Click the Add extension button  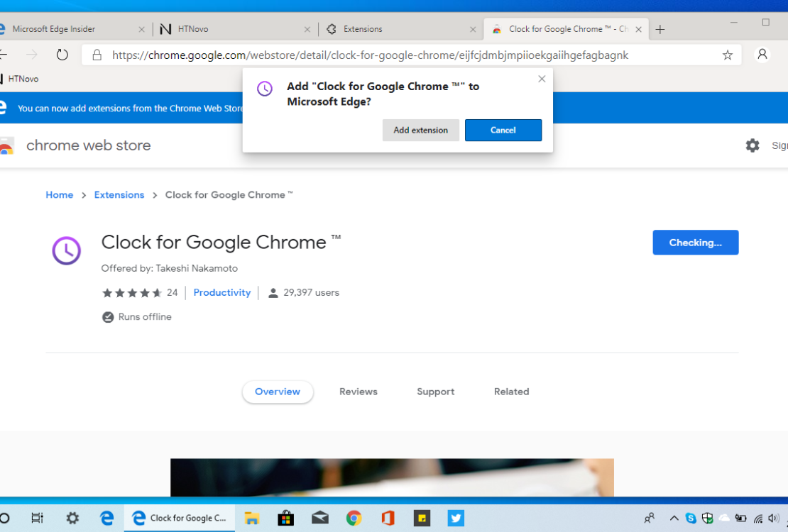point(420,130)
